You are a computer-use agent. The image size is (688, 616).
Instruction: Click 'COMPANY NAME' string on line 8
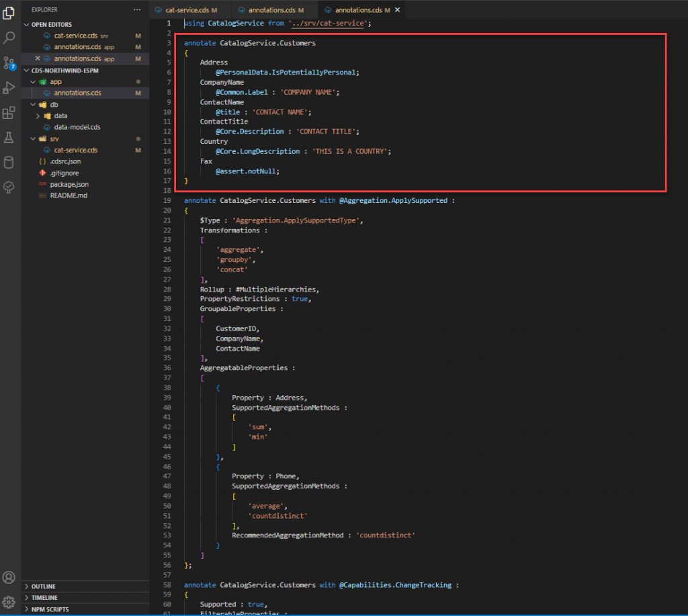[308, 92]
